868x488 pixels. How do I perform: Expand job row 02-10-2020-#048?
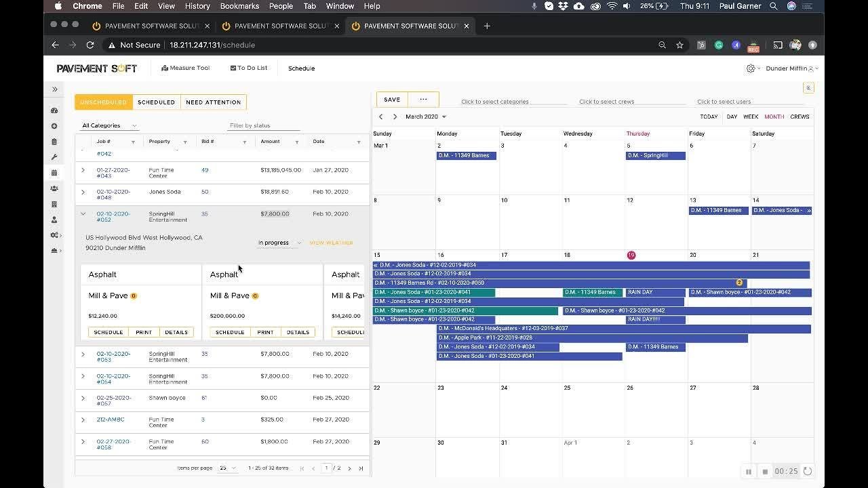pos(83,192)
